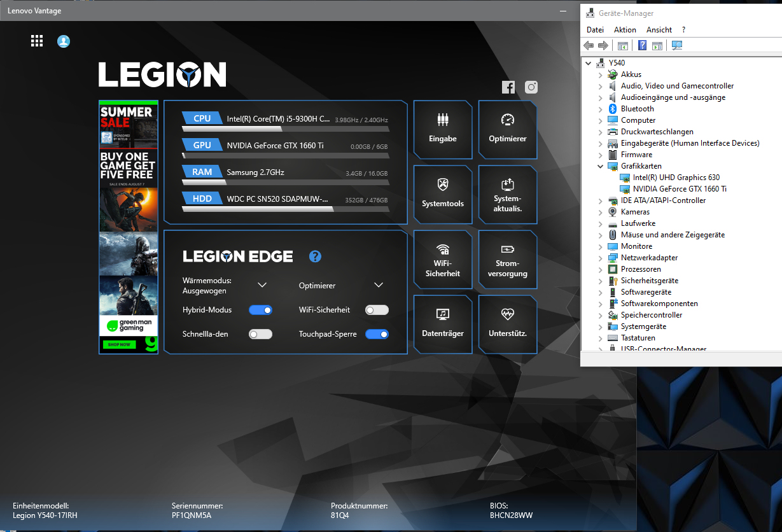Image resolution: width=782 pixels, height=532 pixels.
Task: Toggle the WiFi-Sicherheit switch
Action: 377,310
